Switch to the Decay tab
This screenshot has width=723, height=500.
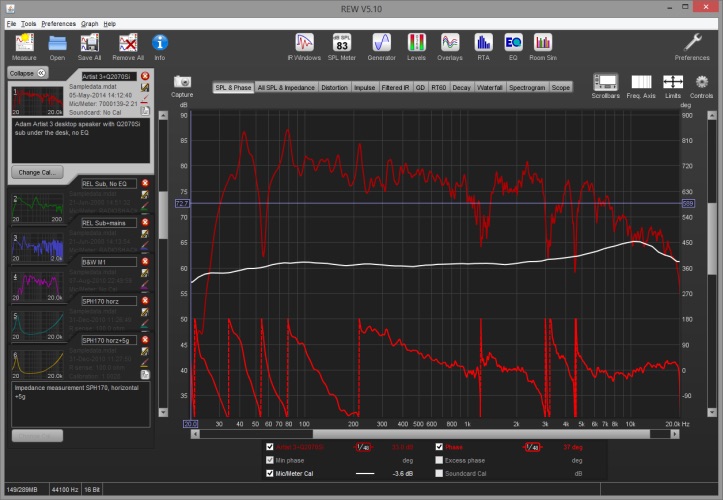point(461,87)
